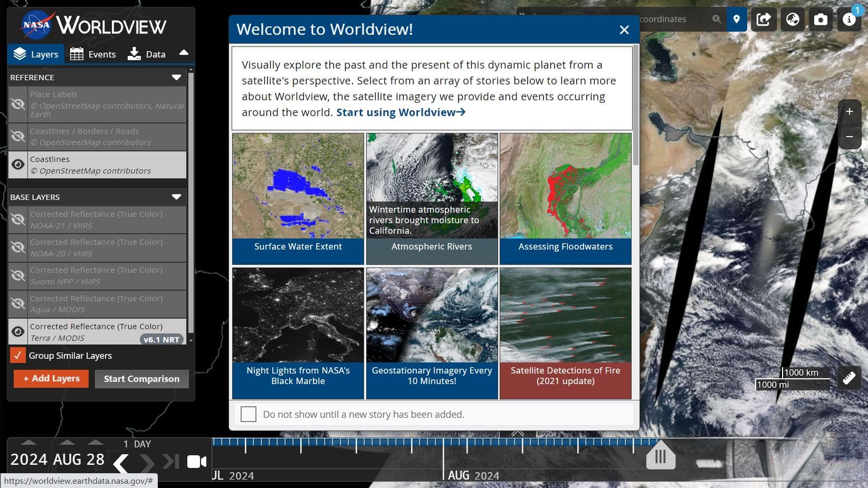
Task: Step back one day with the left arrow
Action: tap(121, 463)
